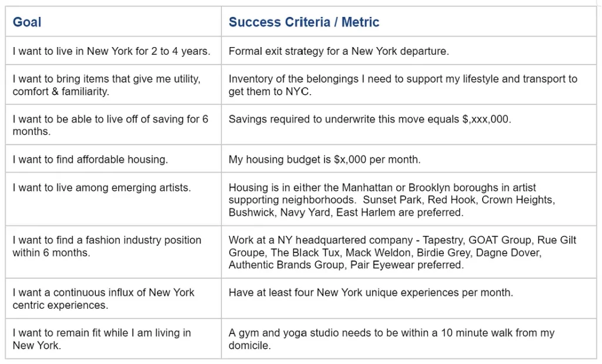Screen dimensions: 602x364
Task: Click the "four New York unique experiences" cell
Action: (x=371, y=293)
